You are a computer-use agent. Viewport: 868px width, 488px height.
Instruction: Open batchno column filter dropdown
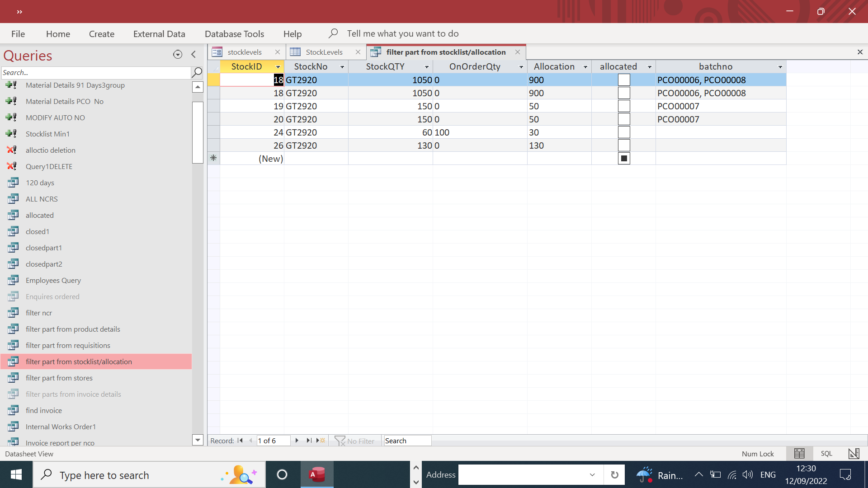[x=780, y=67]
